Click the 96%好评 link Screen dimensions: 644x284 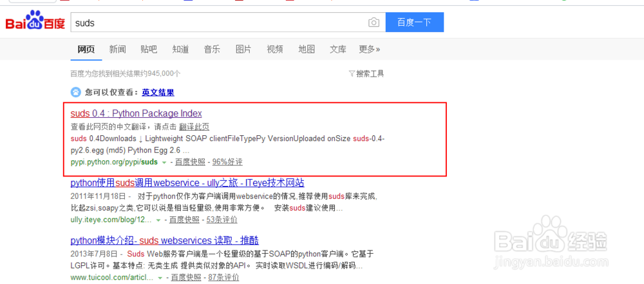[x=227, y=162]
